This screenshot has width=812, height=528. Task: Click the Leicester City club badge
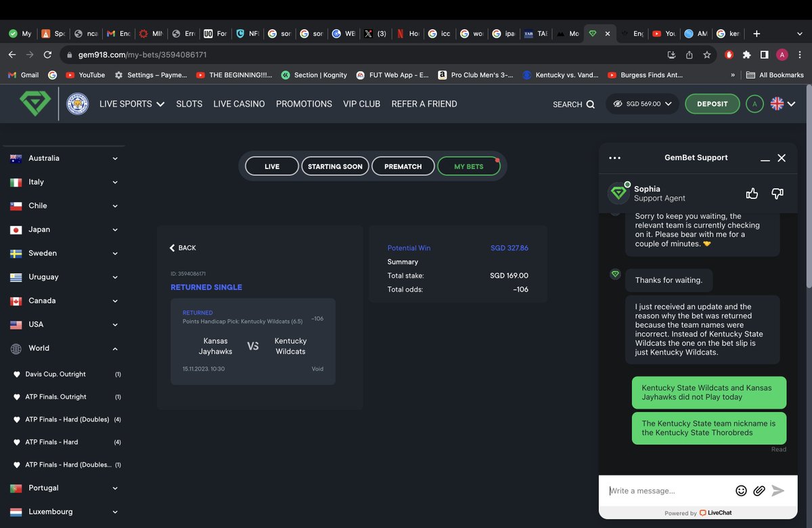pyautogui.click(x=78, y=104)
